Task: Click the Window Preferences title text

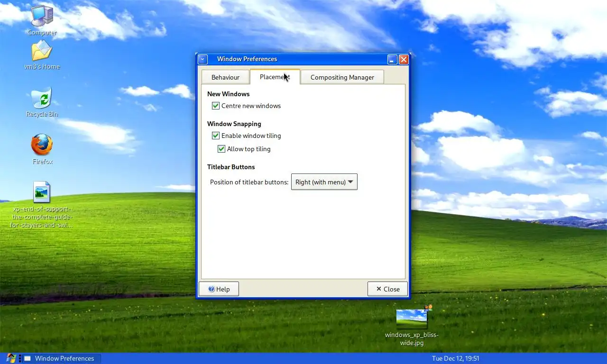Action: 247,59
